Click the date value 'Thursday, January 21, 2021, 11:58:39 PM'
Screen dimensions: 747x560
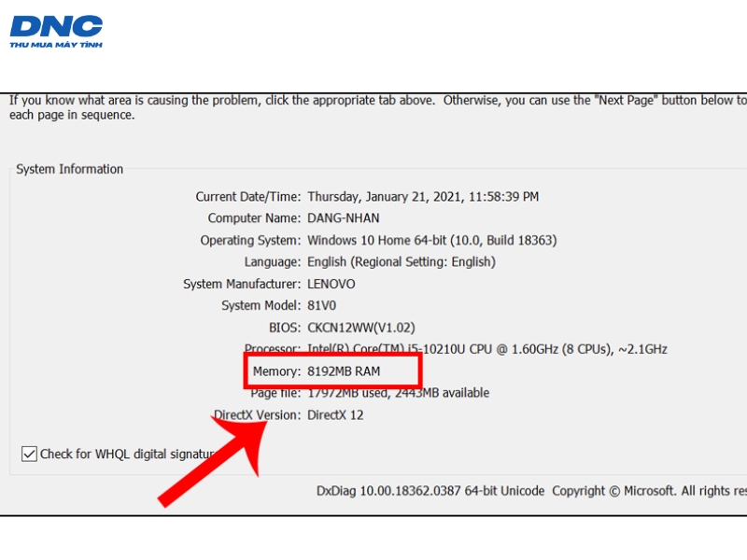click(x=423, y=197)
